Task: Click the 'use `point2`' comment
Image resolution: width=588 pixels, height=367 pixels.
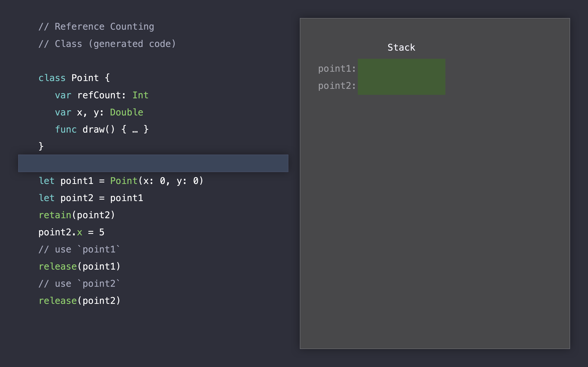Action: click(79, 284)
